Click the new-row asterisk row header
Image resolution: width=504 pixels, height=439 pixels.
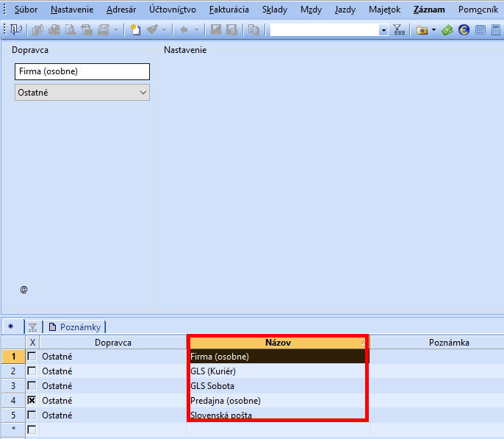coord(13,429)
